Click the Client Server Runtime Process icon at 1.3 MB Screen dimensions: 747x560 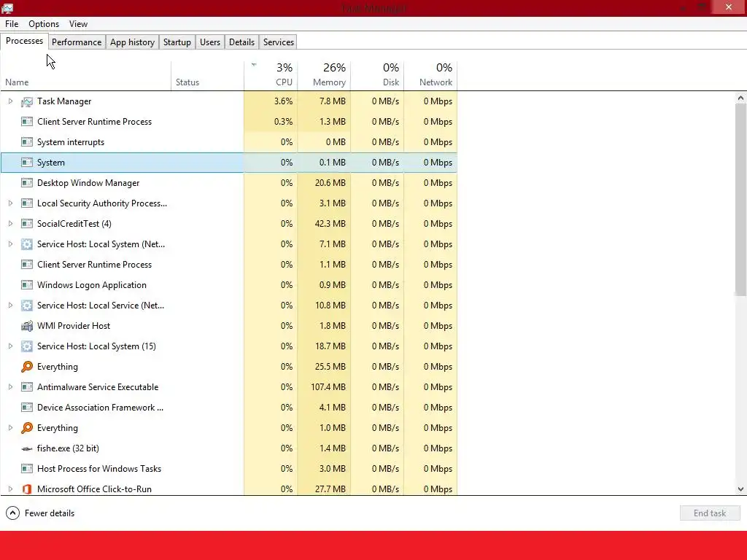(27, 122)
